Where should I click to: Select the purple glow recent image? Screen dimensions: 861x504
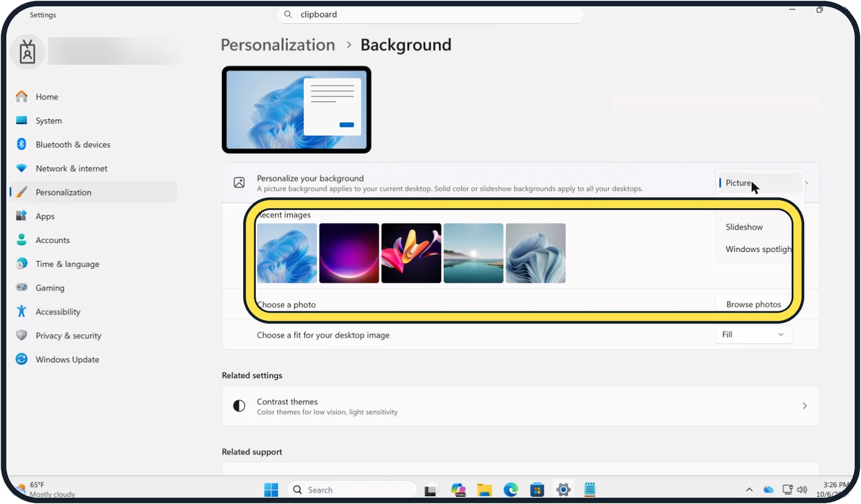coord(349,253)
